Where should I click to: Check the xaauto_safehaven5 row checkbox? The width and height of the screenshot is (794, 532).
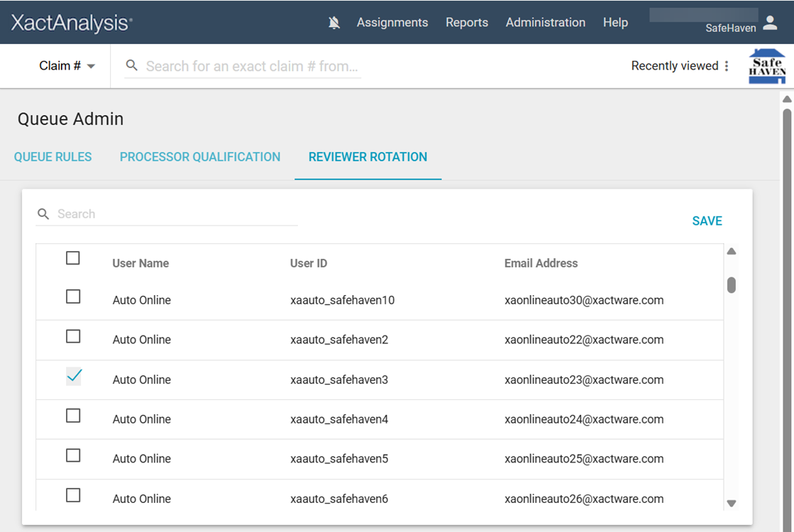[73, 455]
